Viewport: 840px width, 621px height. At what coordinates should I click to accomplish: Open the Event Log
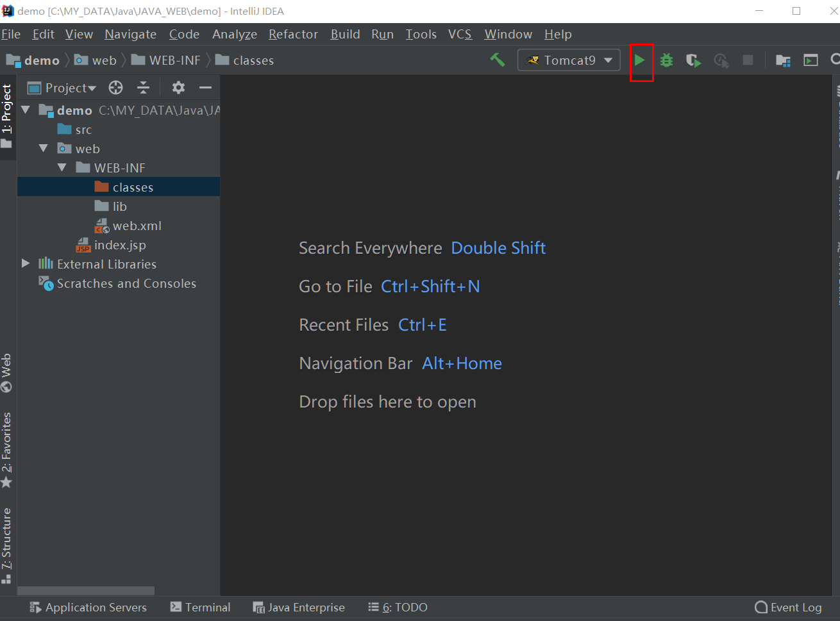pyautogui.click(x=788, y=608)
